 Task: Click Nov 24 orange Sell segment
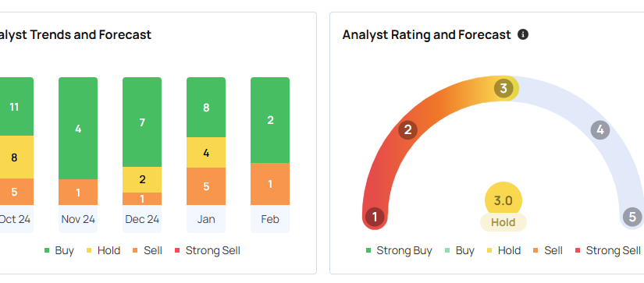tap(78, 193)
